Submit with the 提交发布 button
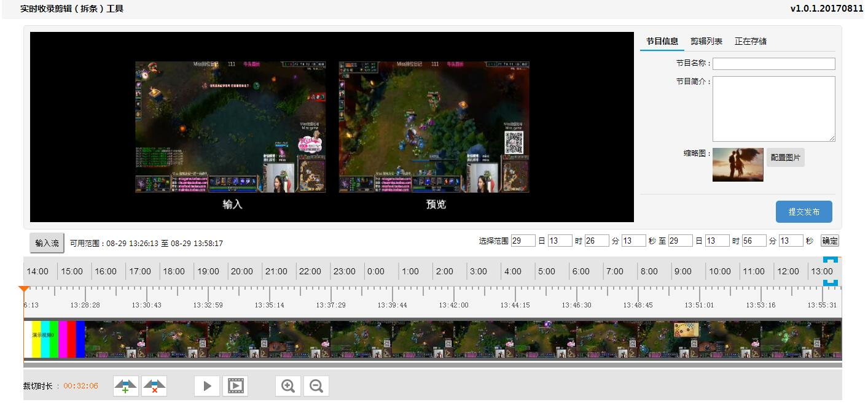 pos(804,212)
